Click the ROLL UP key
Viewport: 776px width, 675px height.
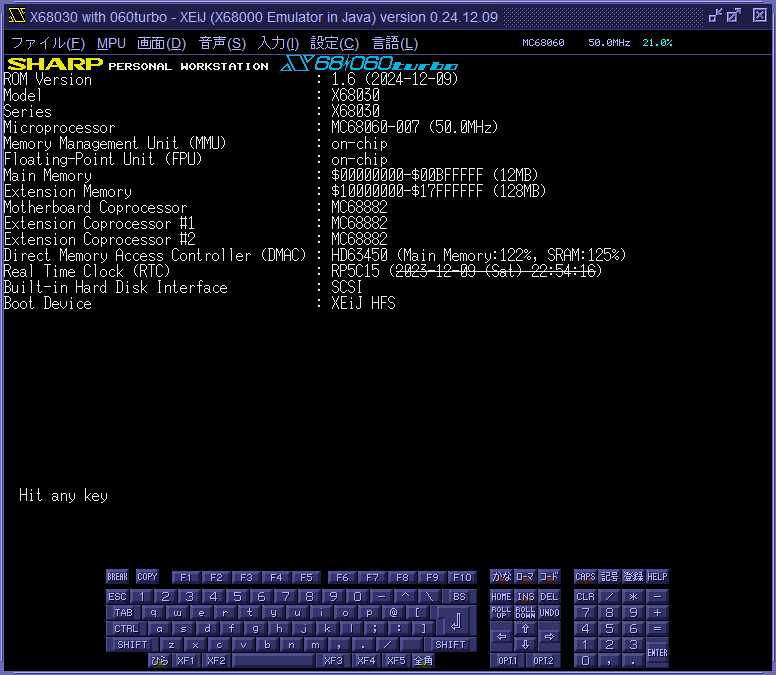[501, 613]
